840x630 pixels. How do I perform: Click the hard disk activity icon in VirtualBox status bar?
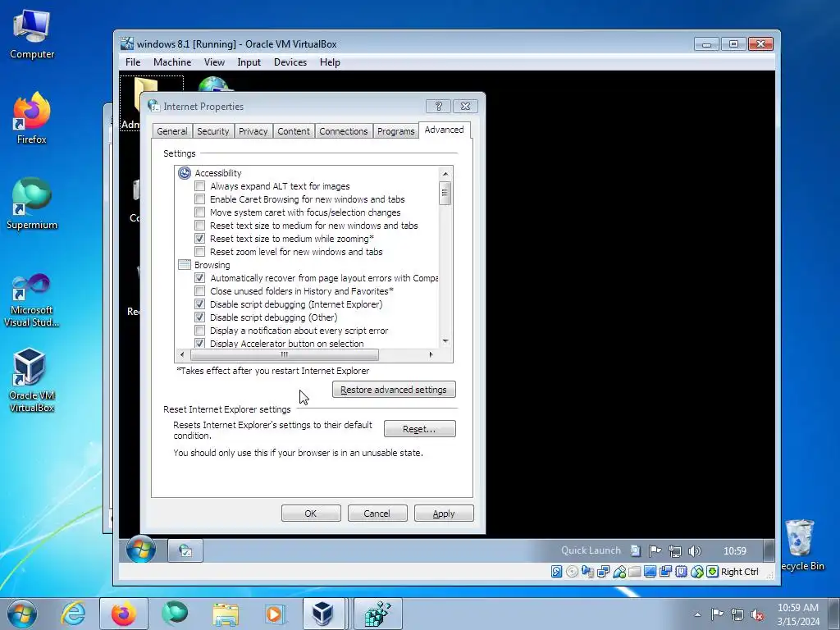tap(557, 572)
